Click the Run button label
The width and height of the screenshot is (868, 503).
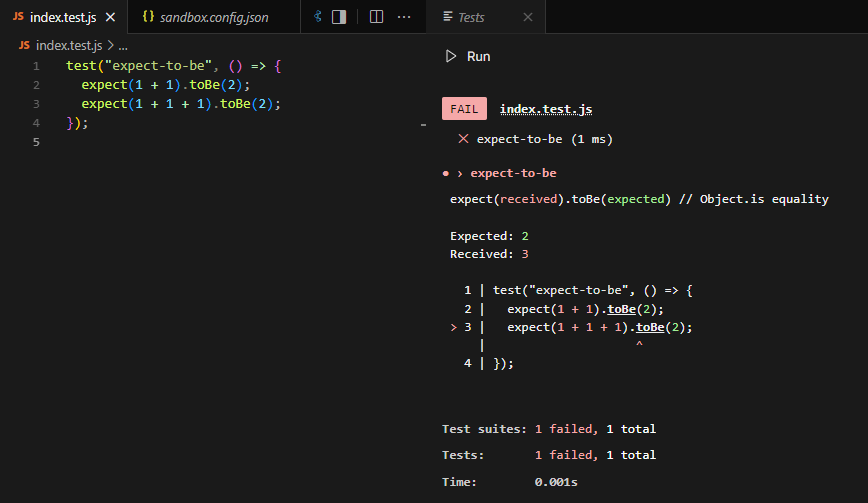[x=478, y=57]
